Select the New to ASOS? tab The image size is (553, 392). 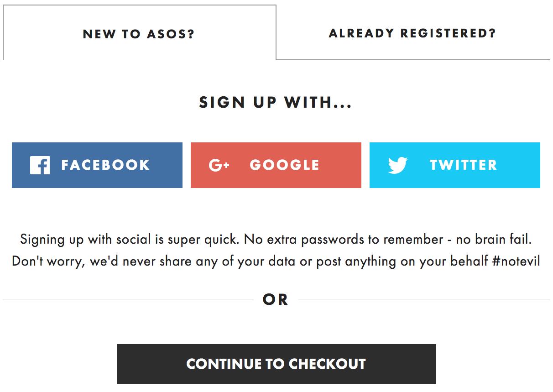click(139, 33)
